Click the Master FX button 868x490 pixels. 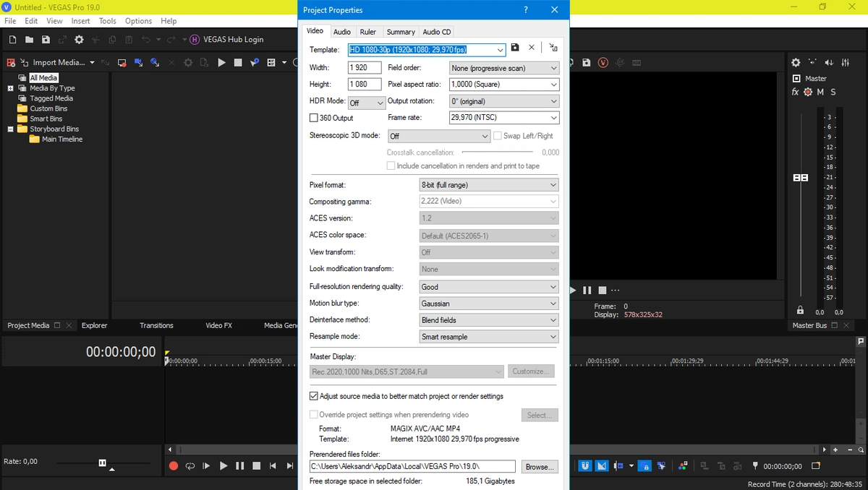coord(795,93)
